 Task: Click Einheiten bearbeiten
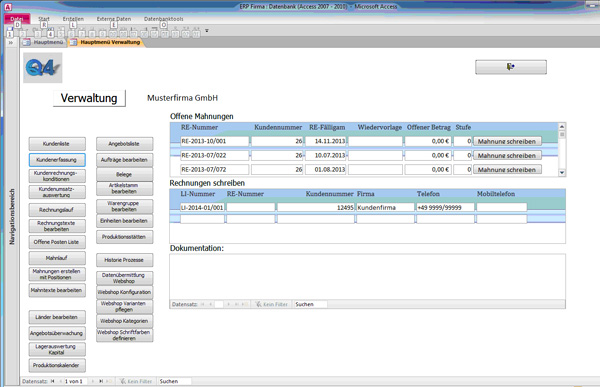[x=124, y=221]
